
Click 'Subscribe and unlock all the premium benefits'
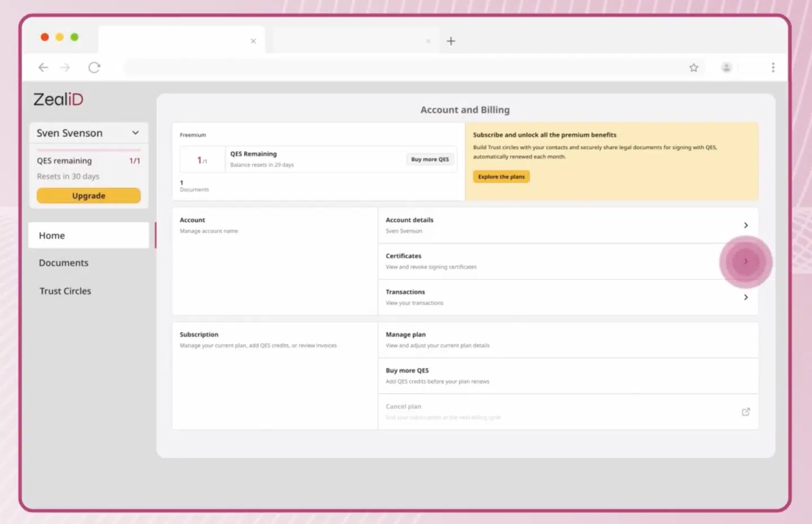[x=545, y=135]
